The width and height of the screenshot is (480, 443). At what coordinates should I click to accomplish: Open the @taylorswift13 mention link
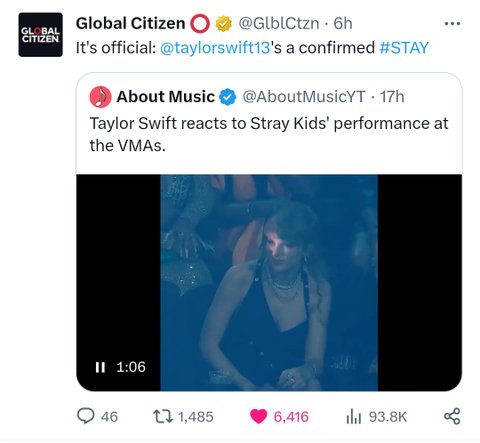pyautogui.click(x=215, y=48)
